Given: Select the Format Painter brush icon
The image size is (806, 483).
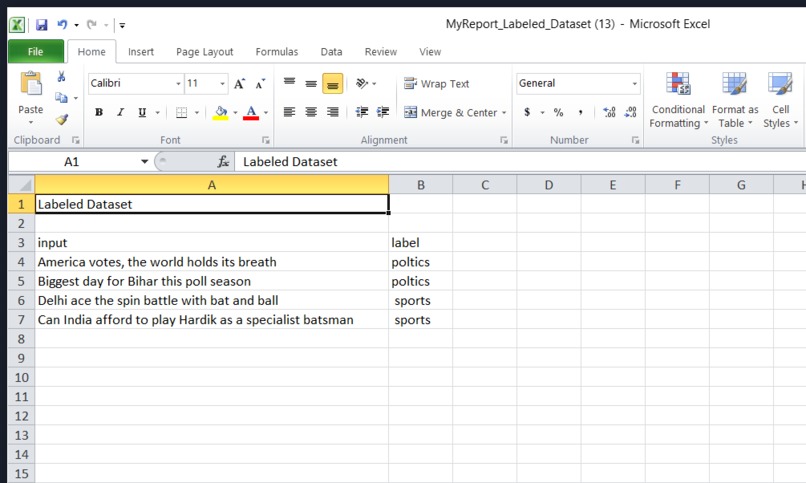Looking at the screenshot, I should [x=62, y=119].
